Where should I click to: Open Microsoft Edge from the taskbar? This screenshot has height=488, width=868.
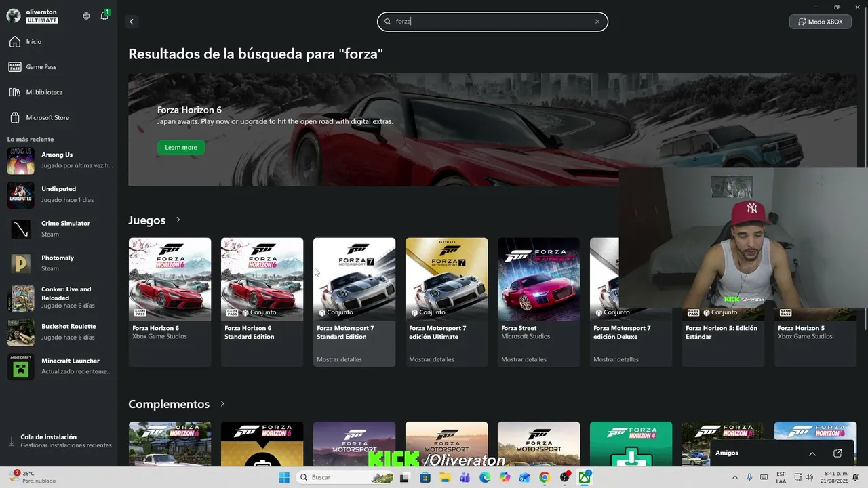point(485,477)
